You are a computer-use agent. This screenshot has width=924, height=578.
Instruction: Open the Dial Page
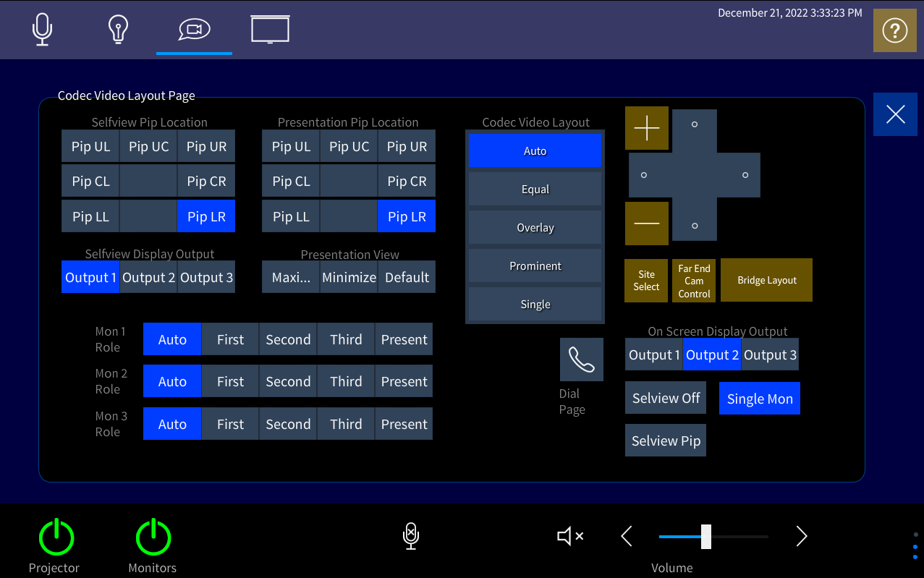pyautogui.click(x=580, y=359)
